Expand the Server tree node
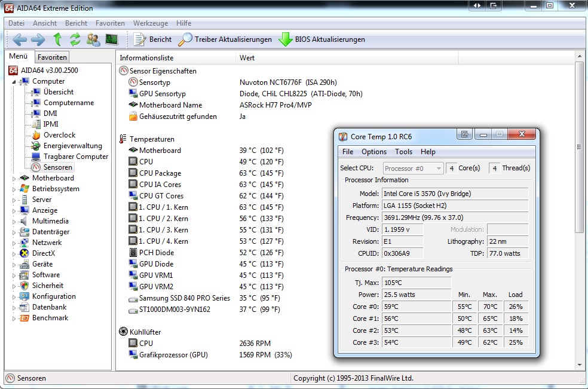 point(14,200)
